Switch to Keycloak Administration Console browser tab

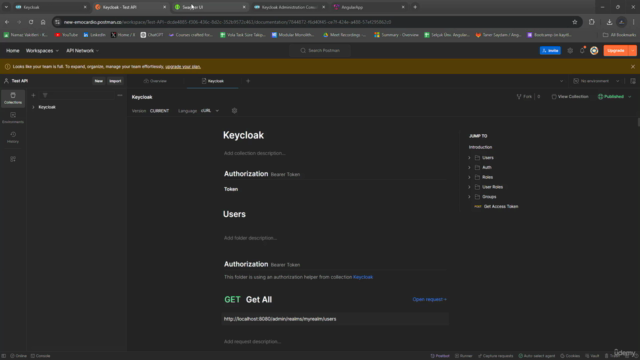coord(289,7)
